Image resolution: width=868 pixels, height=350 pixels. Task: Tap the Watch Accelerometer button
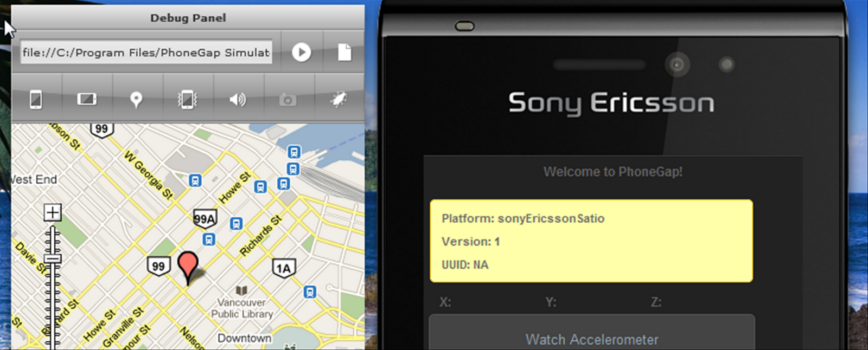click(x=592, y=339)
